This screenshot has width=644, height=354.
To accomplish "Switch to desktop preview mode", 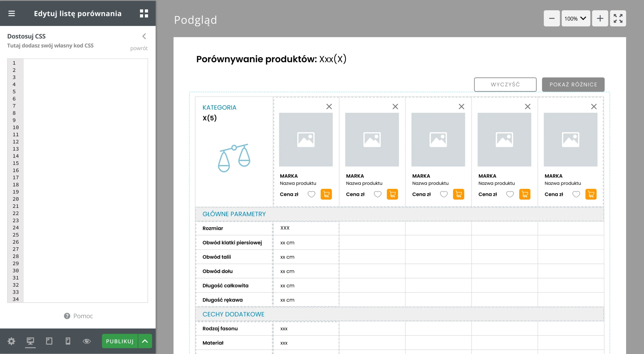I will coord(30,341).
